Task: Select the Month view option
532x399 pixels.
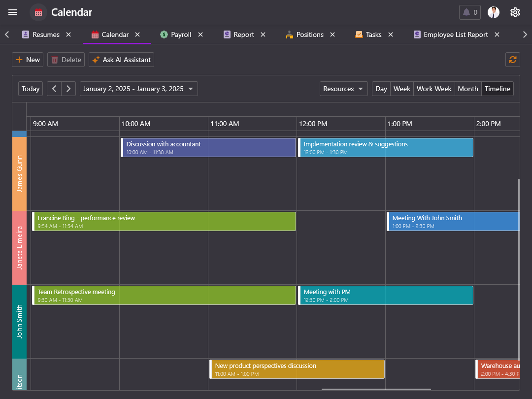Action: pyautogui.click(x=467, y=89)
